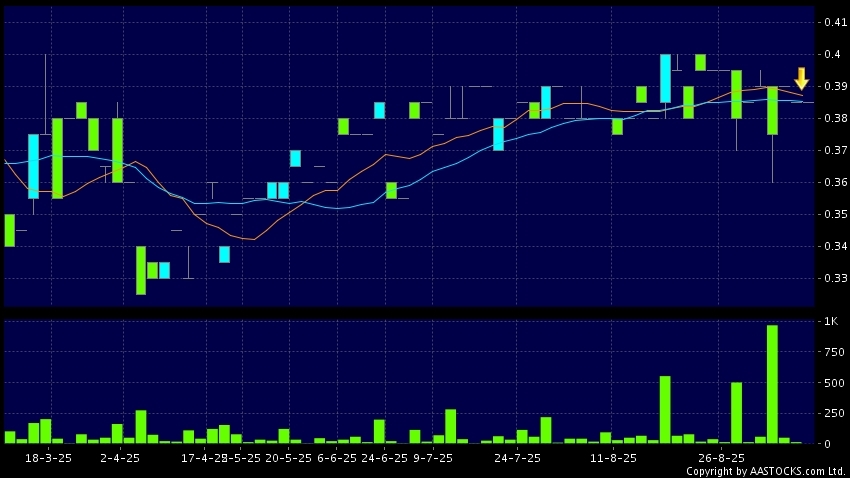Click the 20-5-25 date label
This screenshot has width=850, height=478.
click(288, 458)
